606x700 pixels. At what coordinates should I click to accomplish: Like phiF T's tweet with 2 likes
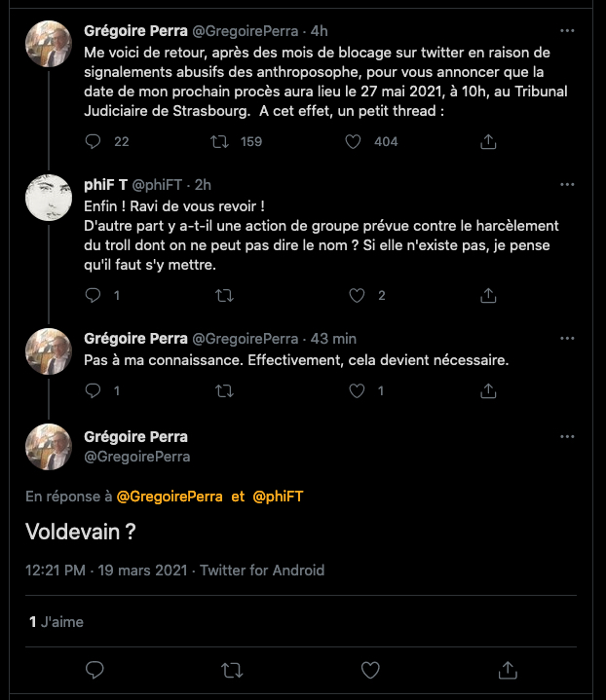(357, 295)
